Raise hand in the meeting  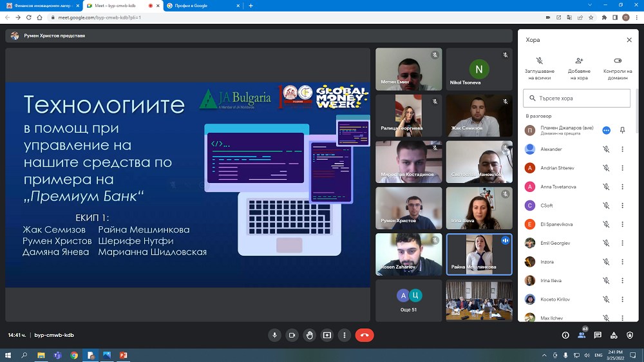click(310, 336)
